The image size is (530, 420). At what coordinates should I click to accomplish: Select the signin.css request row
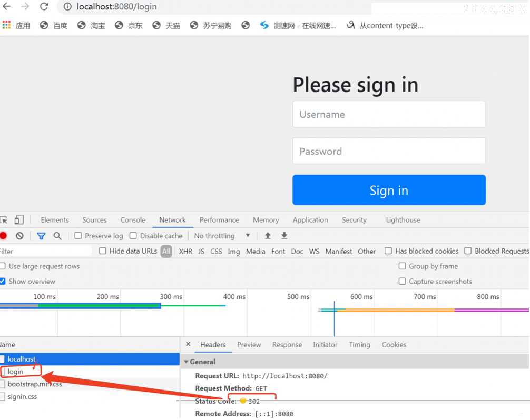pyautogui.click(x=90, y=396)
